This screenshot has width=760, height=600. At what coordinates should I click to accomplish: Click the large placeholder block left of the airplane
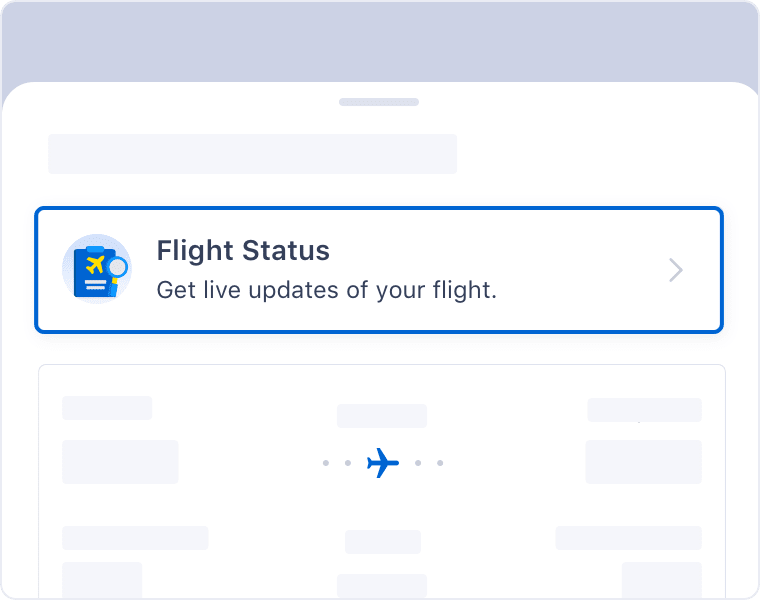pos(120,462)
